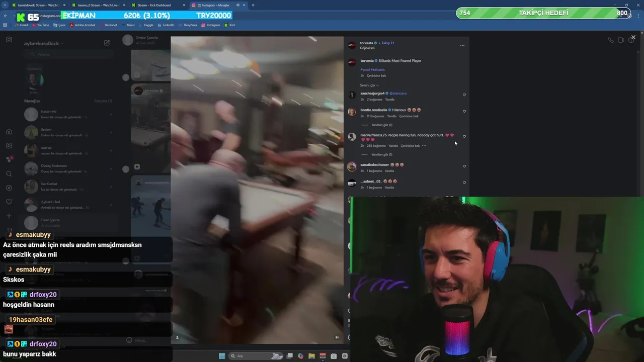Open the note bubble under ayberkuralkick
The image size is (644, 362).
(34, 69)
